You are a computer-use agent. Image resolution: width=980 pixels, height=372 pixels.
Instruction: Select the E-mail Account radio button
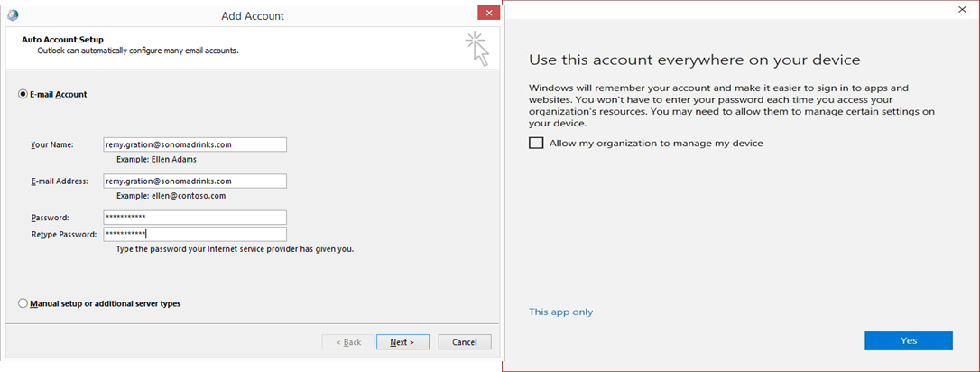click(23, 95)
